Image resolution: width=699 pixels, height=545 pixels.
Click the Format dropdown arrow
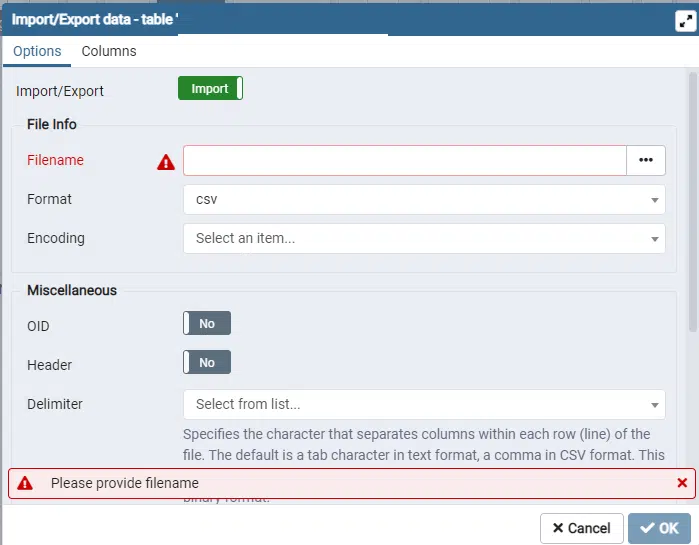(655, 200)
